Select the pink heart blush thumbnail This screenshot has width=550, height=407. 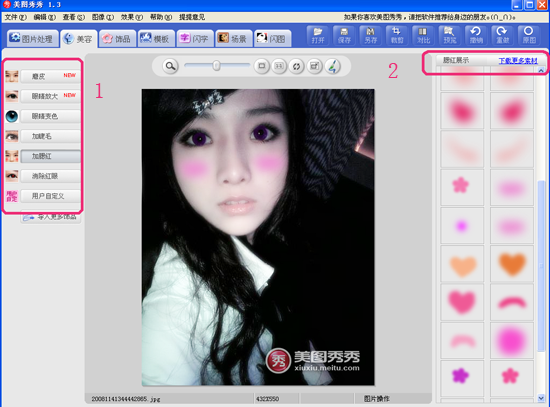point(462,302)
